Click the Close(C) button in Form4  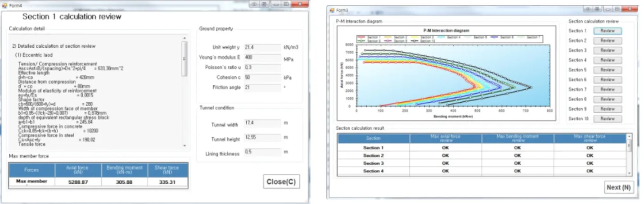point(281,181)
